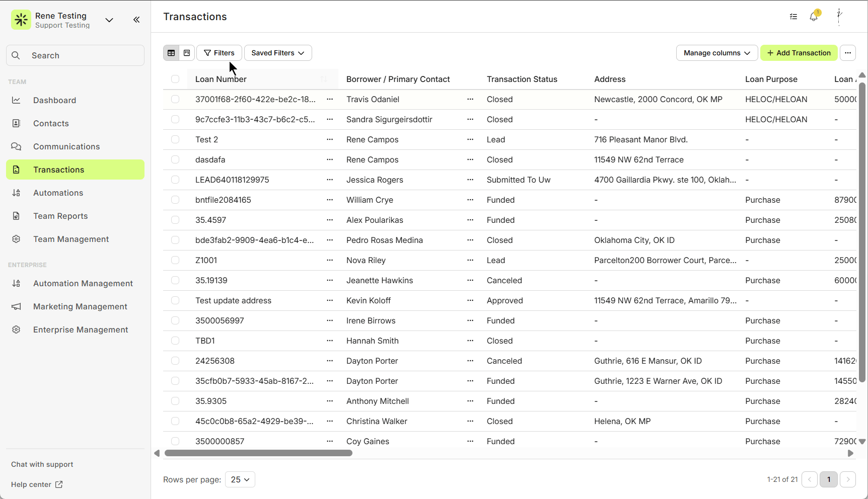Open row menu for loan Test 2

[x=330, y=139]
